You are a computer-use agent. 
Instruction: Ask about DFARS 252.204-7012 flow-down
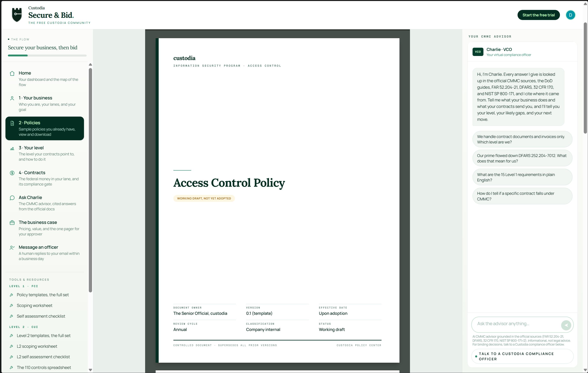[522, 158]
